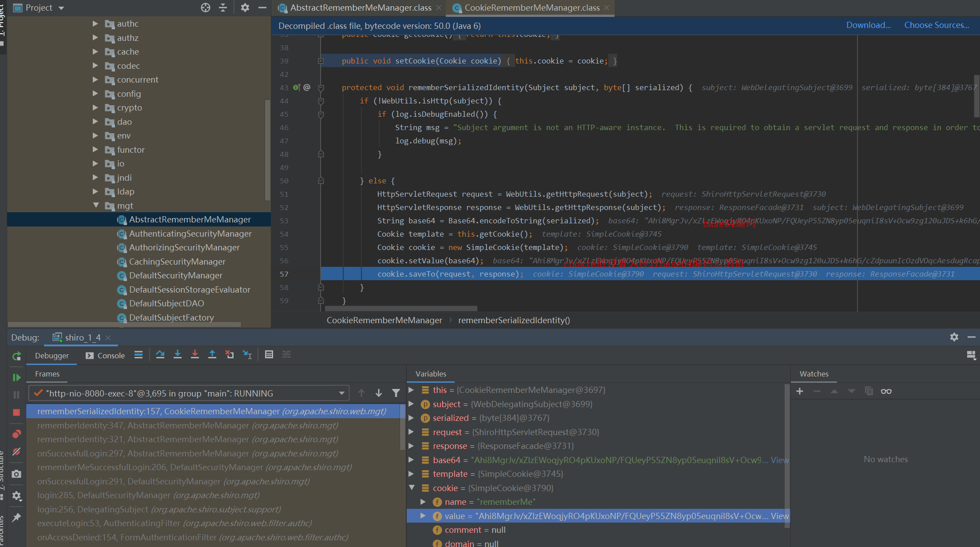Click View link for base64 value
The height and width of the screenshot is (547, 980).
pyautogui.click(x=779, y=460)
